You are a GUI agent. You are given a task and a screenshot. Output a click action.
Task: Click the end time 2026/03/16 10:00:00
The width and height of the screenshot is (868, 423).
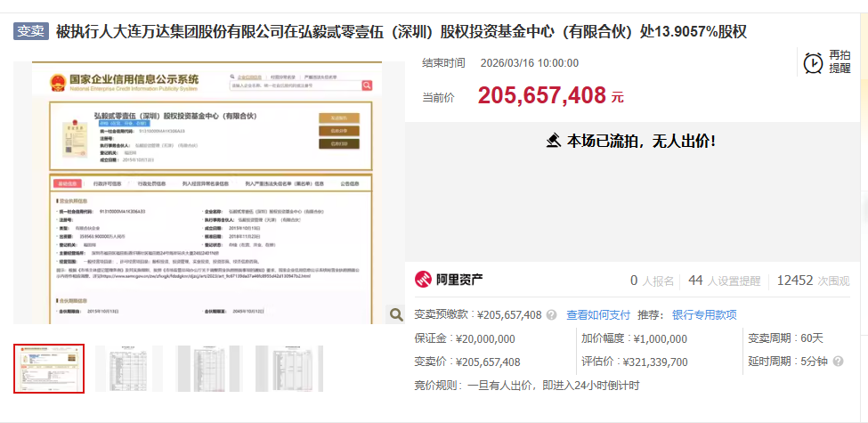click(529, 63)
